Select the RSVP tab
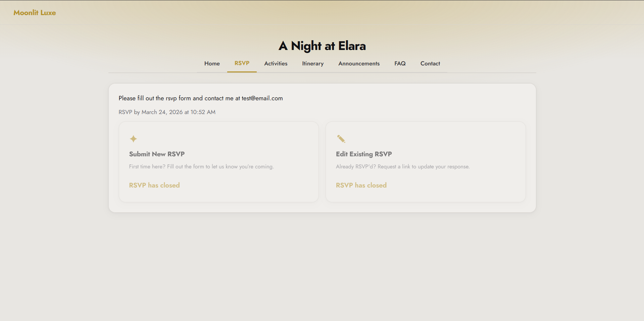Image resolution: width=644 pixels, height=321 pixels. (242, 63)
